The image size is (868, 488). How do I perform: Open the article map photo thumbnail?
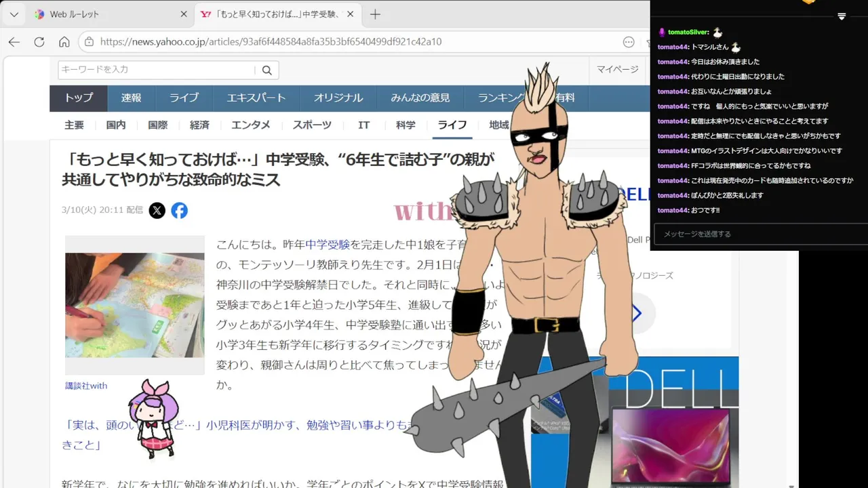click(134, 305)
